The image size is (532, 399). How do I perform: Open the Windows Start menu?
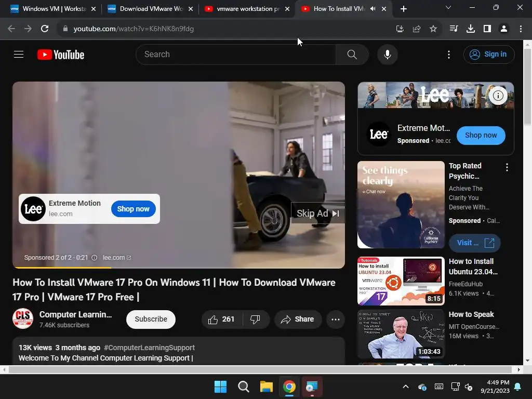[220, 387]
